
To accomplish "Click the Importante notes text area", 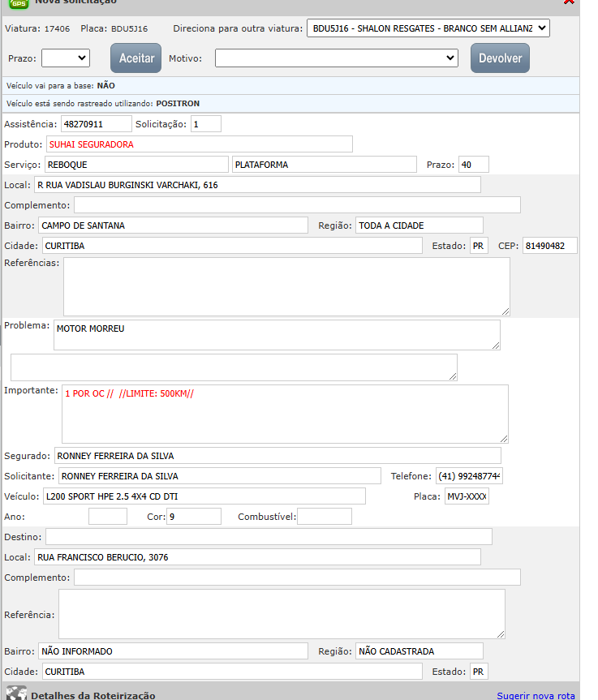I will [285, 414].
